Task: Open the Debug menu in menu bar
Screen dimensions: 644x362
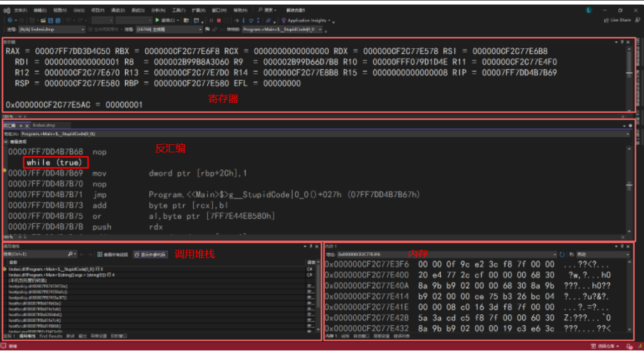Action: coord(118,10)
